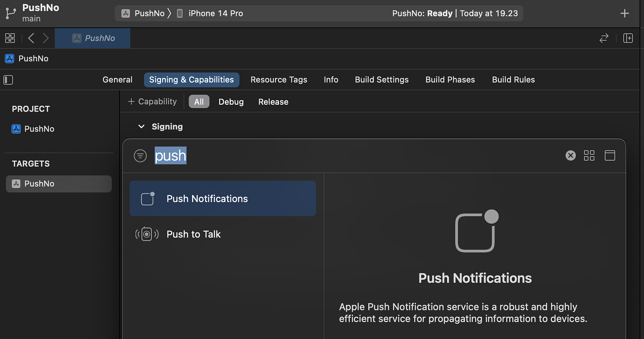Viewport: 644px width, 339px height.
Task: Click the swap editor arrows icon
Action: (604, 38)
